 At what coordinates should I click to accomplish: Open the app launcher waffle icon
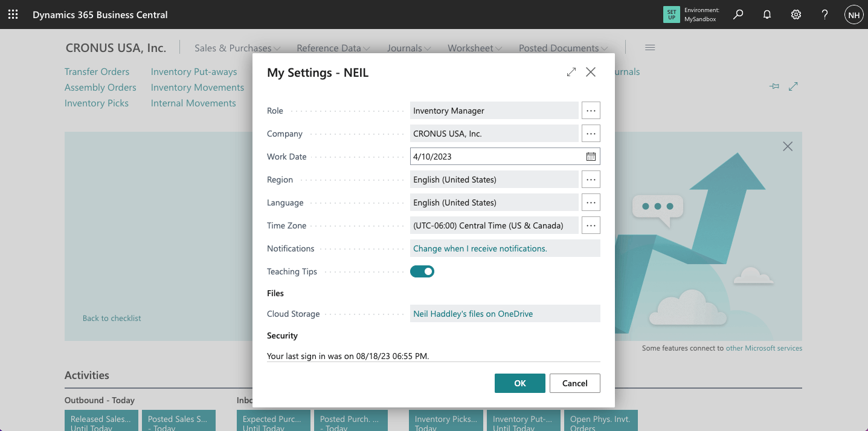point(13,15)
